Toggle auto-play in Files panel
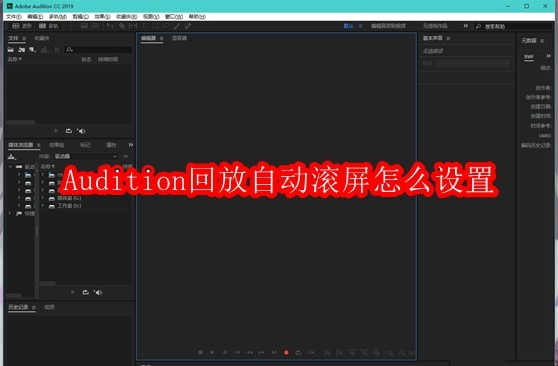Viewport: 558px width, 366px height. coord(81,131)
